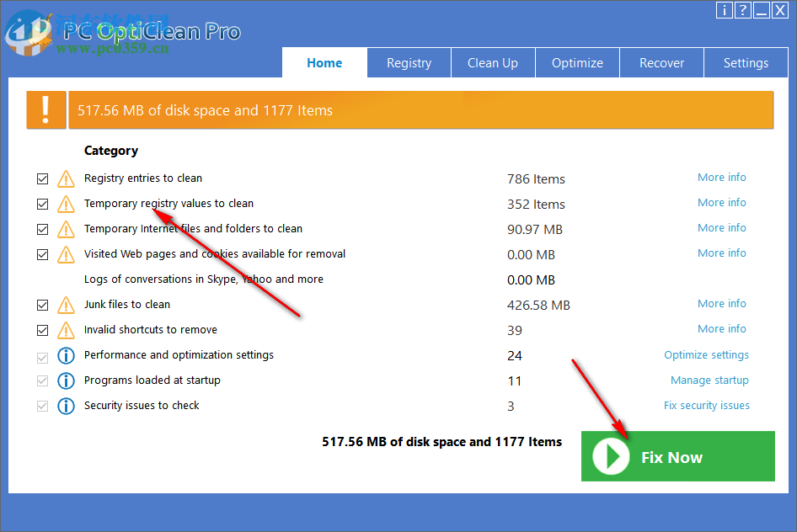Click the optimization settings count 24
Screen dimensions: 797x532
coord(515,356)
